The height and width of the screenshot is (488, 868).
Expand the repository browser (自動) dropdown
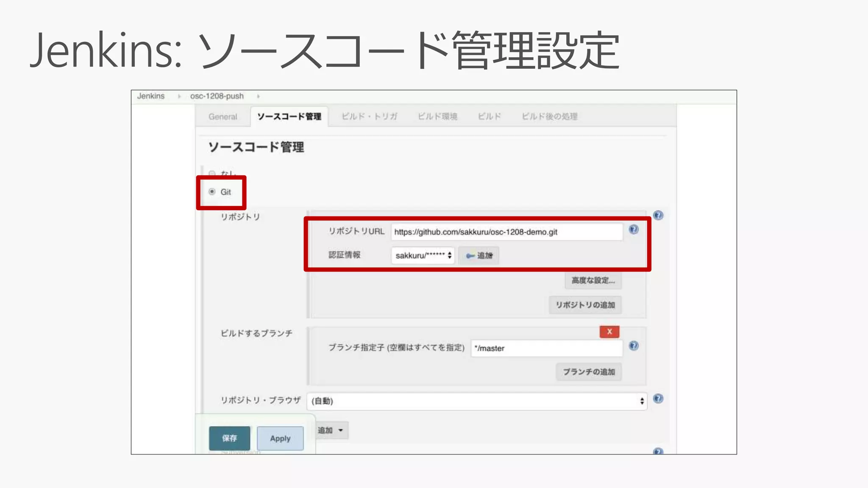[x=476, y=401]
